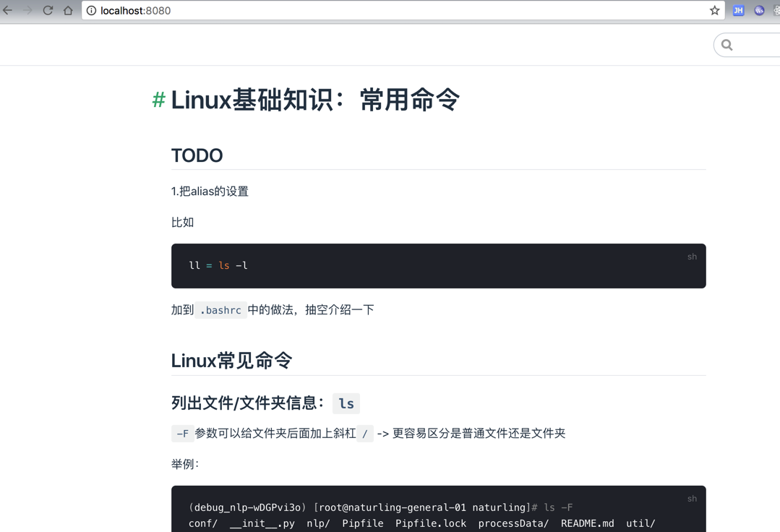Reload the localhost page
Screen dimensions: 780x532
[48, 11]
